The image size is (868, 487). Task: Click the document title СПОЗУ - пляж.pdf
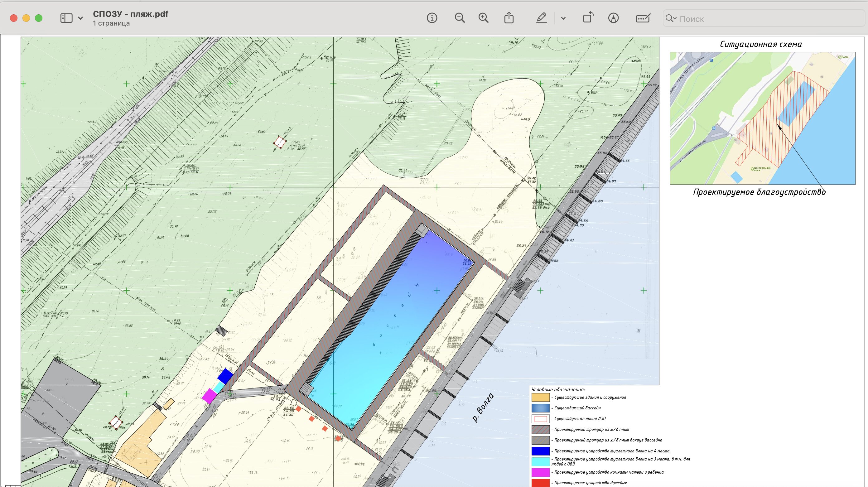tap(130, 14)
